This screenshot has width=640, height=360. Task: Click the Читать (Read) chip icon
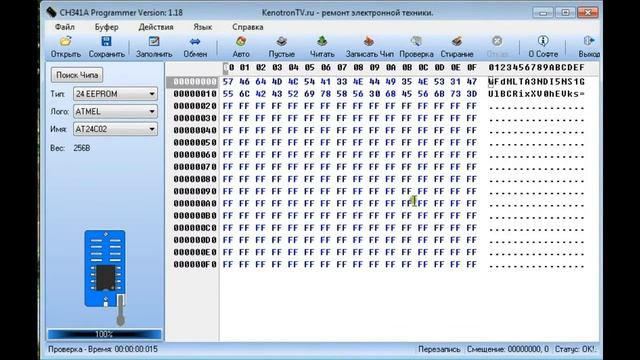click(x=322, y=41)
